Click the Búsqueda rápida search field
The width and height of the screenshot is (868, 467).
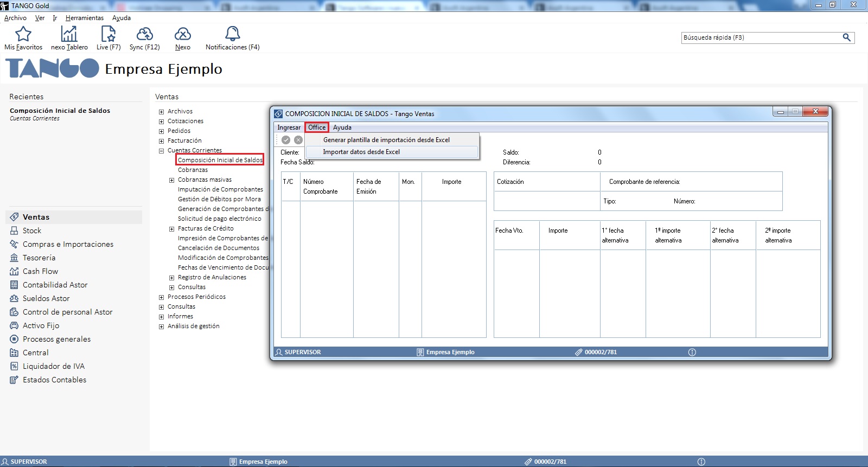point(759,37)
